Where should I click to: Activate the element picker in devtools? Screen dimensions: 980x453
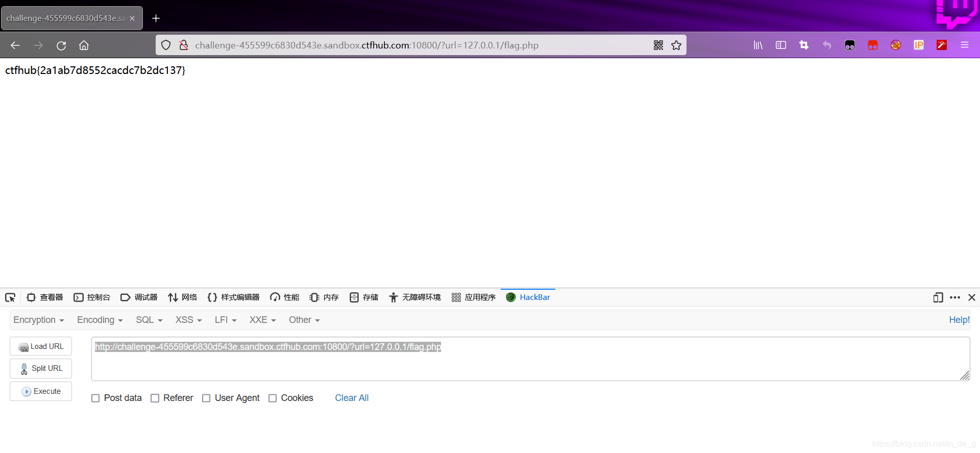10,297
